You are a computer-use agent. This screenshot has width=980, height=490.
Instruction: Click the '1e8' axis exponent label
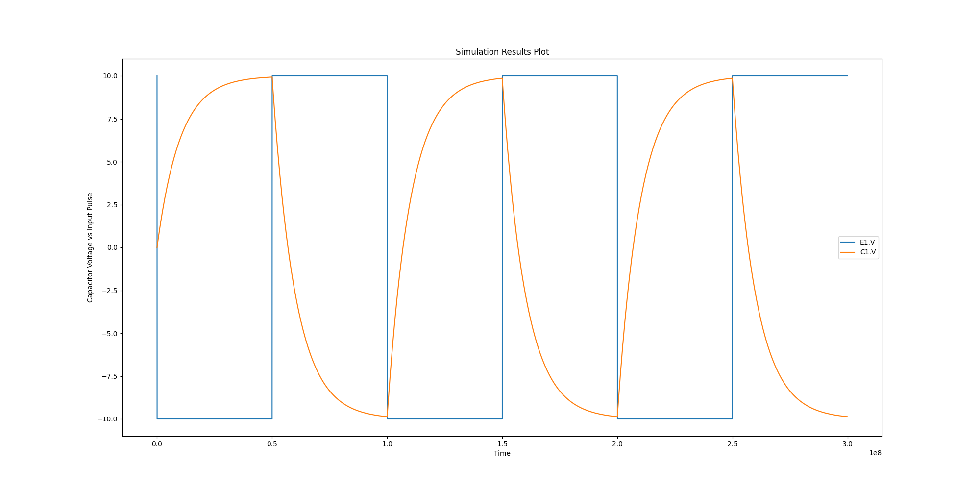(x=876, y=453)
